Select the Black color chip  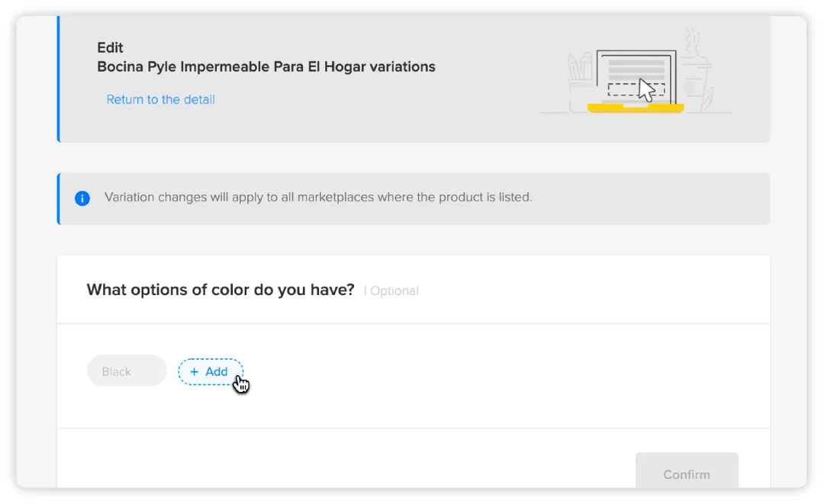(126, 371)
